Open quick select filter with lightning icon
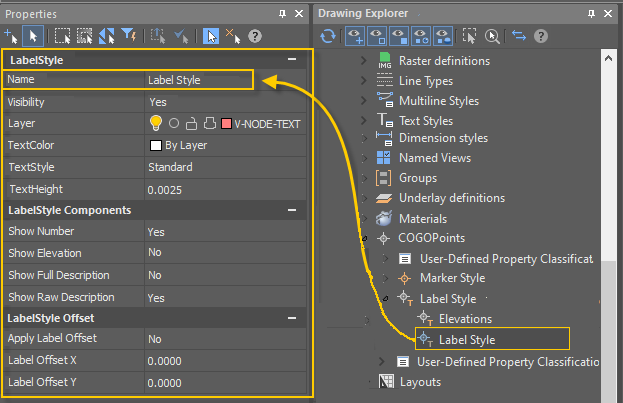The image size is (623, 403). pos(129,36)
